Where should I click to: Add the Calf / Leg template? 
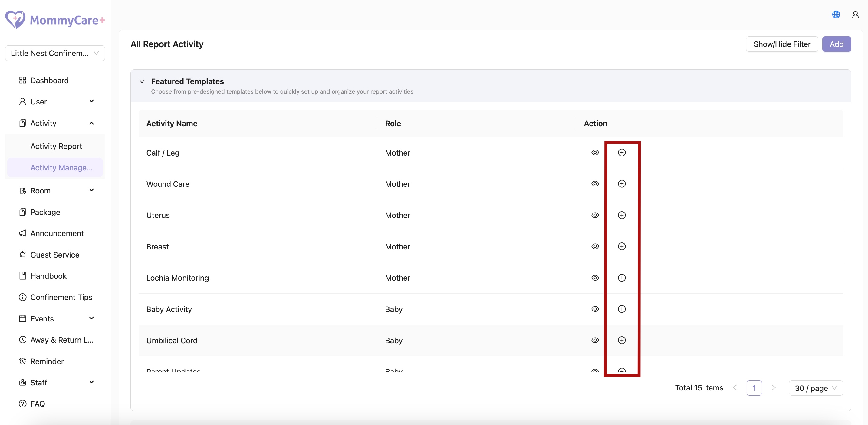tap(622, 153)
